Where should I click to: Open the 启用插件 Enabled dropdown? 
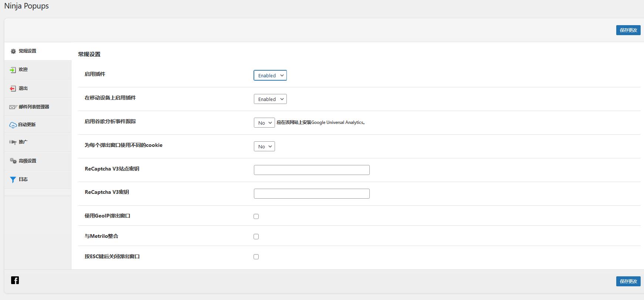[x=270, y=75]
